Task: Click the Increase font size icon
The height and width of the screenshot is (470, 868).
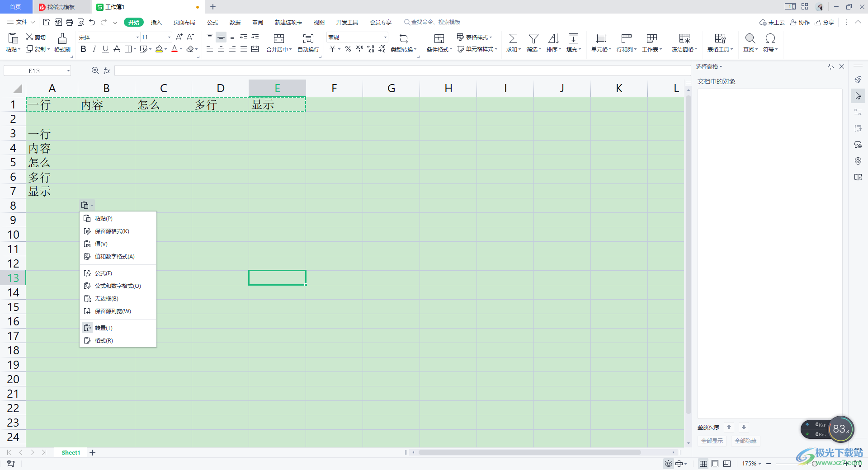Action: (179, 37)
